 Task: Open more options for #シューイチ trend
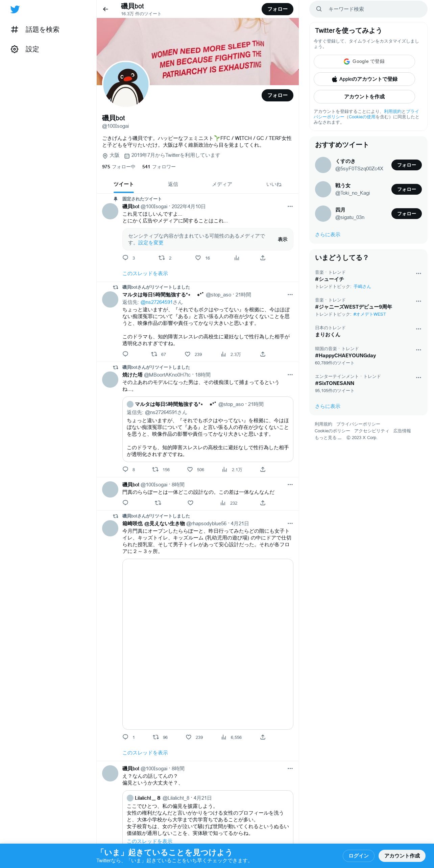point(418,273)
